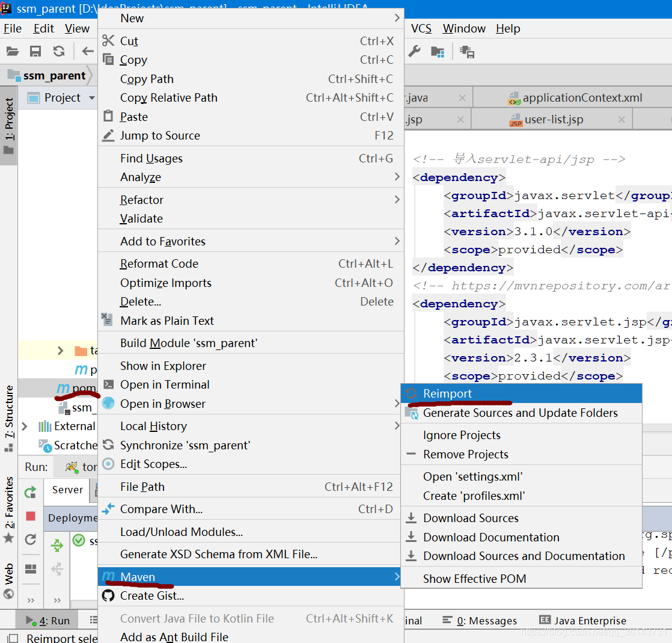
Task: Toggle the 2: Favorites tool window
Action: [9, 509]
